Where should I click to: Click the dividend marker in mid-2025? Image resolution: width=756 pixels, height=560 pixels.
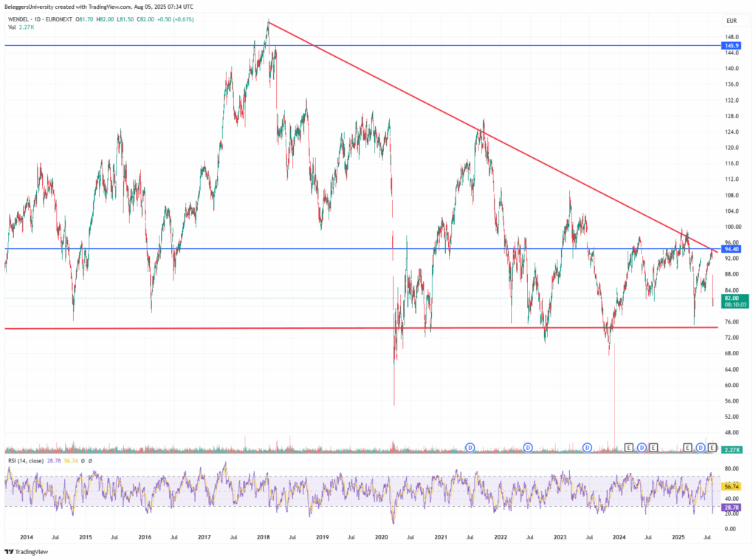701,448
